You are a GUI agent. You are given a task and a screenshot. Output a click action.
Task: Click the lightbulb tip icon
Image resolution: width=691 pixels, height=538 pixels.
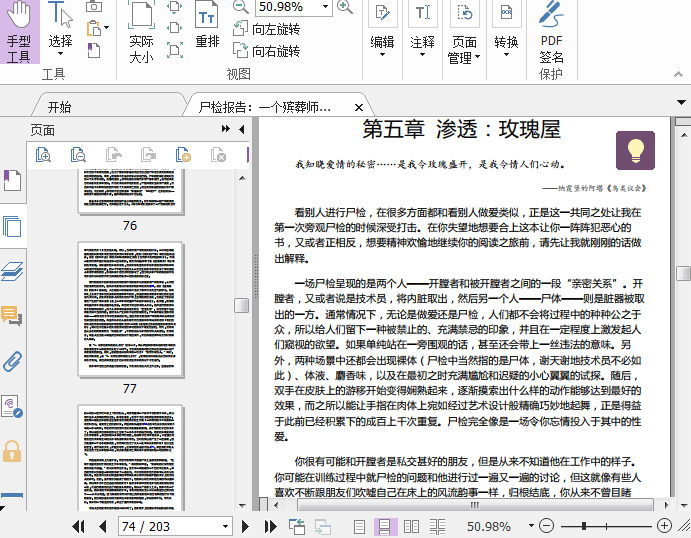(x=634, y=150)
